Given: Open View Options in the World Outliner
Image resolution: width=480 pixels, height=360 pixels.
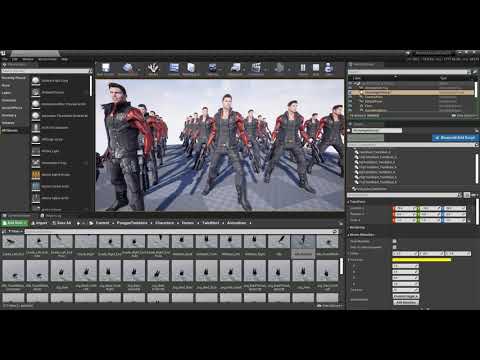Looking at the screenshot, I should (465, 116).
